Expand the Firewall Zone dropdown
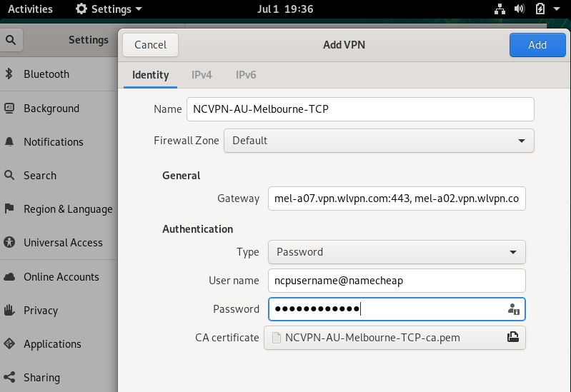The height and width of the screenshot is (392, 571). [379, 141]
